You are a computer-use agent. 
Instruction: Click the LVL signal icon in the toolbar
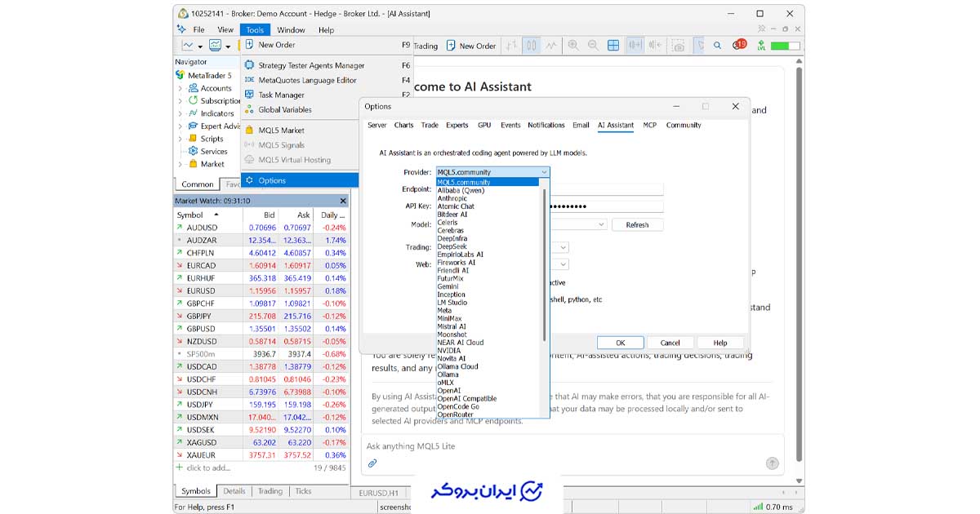[761, 46]
